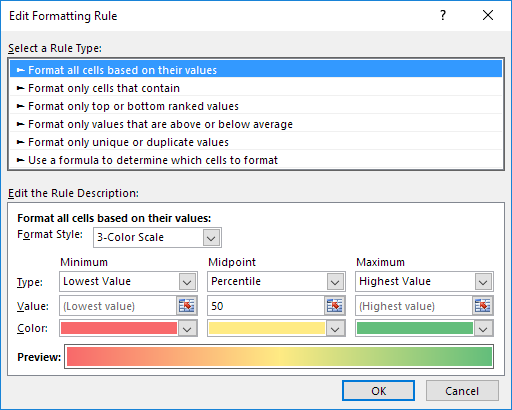Viewport: 512px width, 410px height.
Task: Open the Minimum Type dropdown
Action: point(187,282)
